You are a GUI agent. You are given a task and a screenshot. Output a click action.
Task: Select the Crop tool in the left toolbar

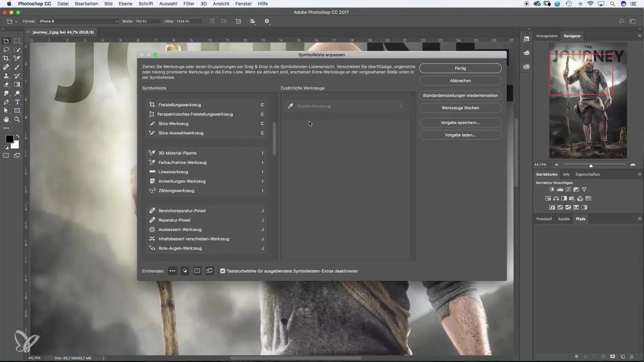(x=6, y=58)
